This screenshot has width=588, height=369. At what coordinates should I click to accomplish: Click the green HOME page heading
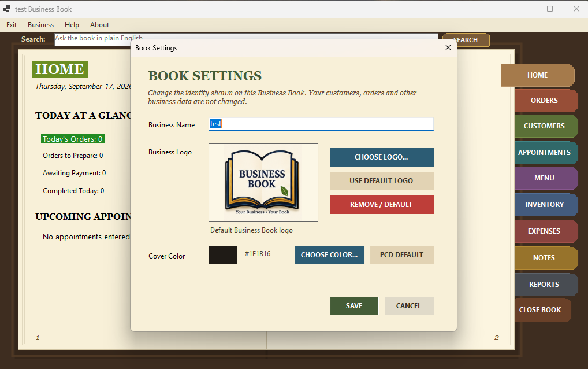[x=60, y=69]
